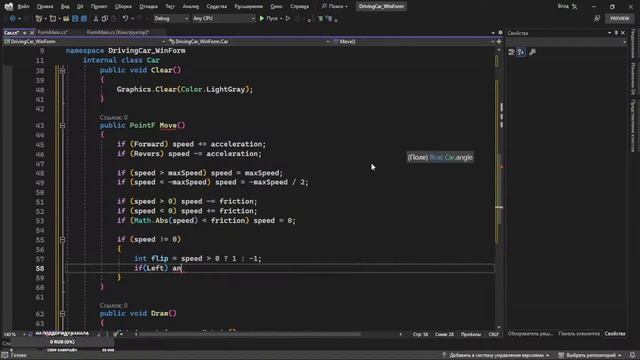640x360 pixels.
Task: Click the Feedback person icon near Preview
Action: 597,18
